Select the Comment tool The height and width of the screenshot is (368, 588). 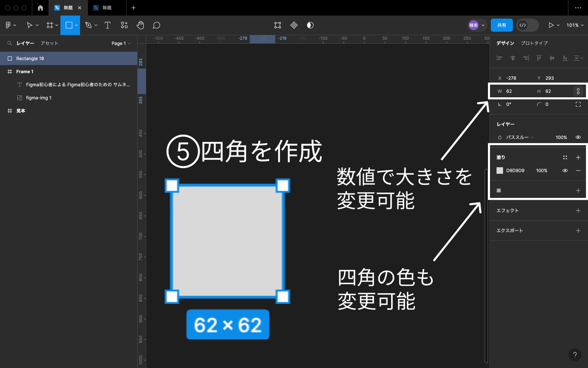tap(156, 25)
